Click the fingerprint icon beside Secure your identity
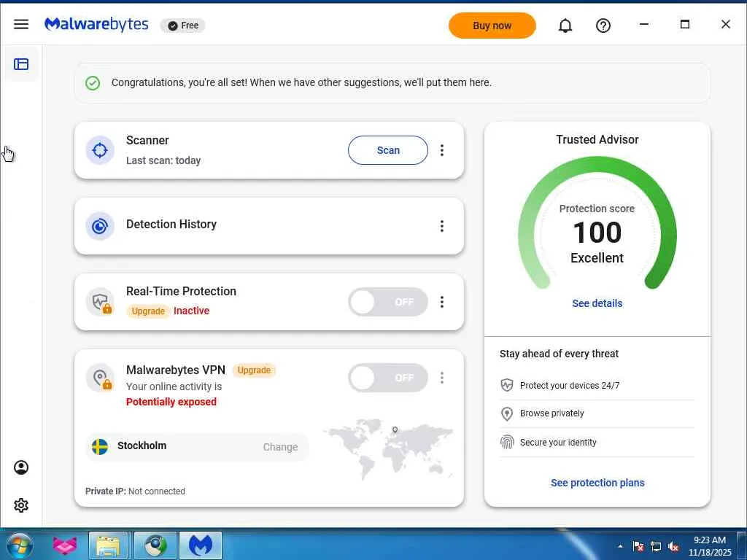This screenshot has height=560, width=747. tap(507, 443)
